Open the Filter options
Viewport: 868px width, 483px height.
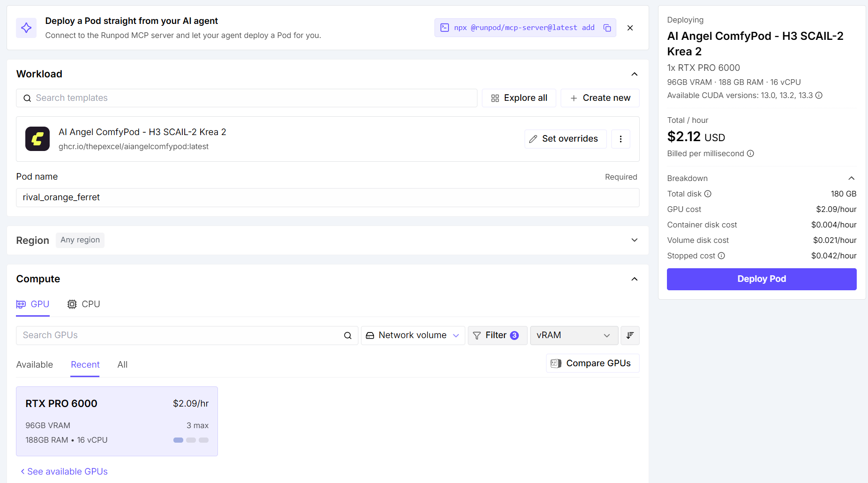[x=497, y=335]
